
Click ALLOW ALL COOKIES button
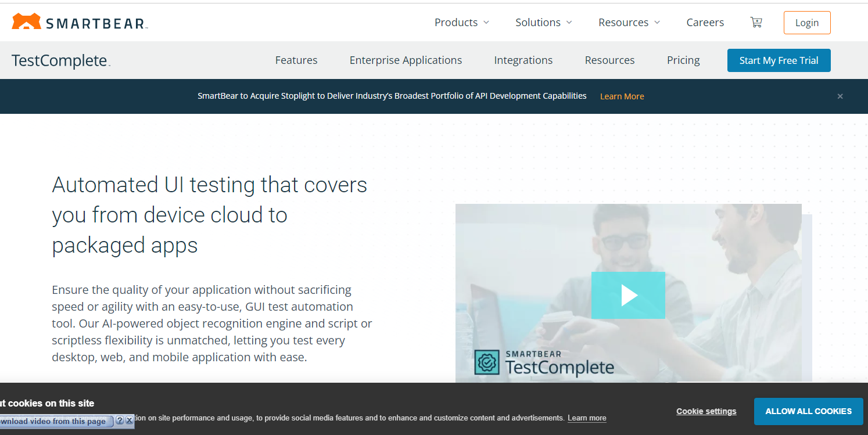[808, 411]
